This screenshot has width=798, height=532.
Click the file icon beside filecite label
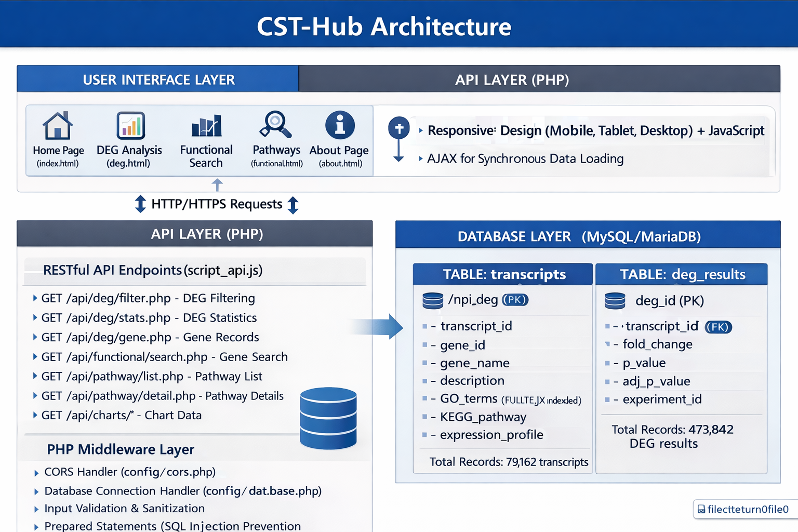702,510
